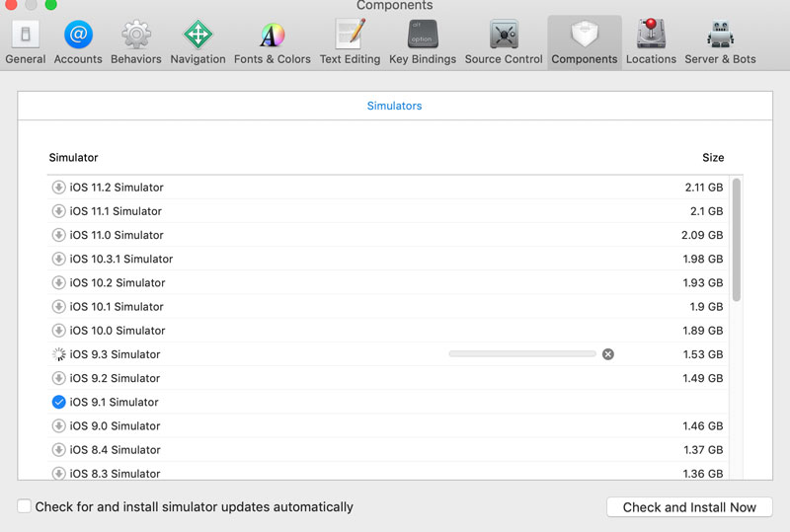Click the iOS 9.3 loading spinner
Image resolution: width=790 pixels, height=532 pixels.
58,354
